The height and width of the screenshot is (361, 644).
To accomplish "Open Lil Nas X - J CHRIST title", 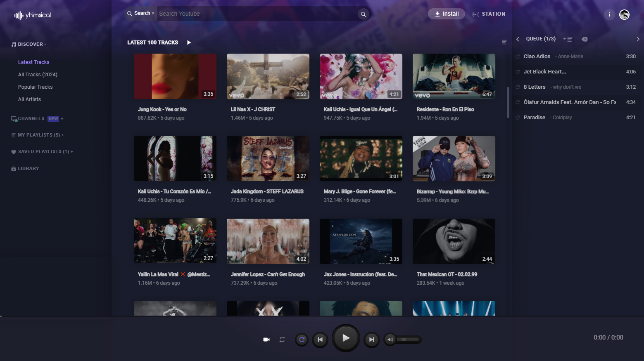I will [253, 109].
